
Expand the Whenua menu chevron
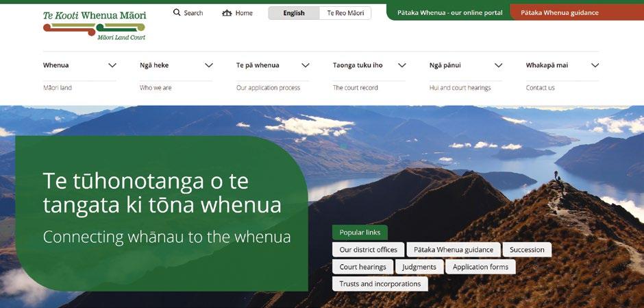[x=112, y=65]
